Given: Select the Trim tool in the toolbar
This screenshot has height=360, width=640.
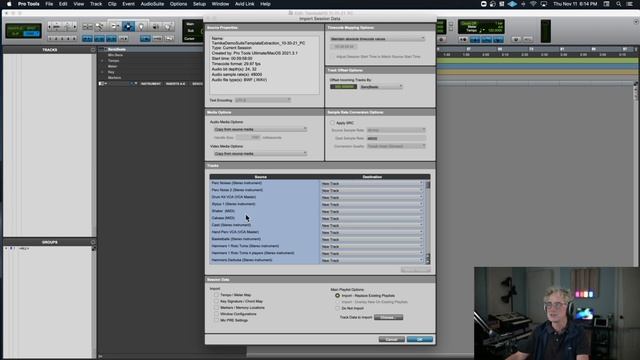Looking at the screenshot, I should 116,27.
